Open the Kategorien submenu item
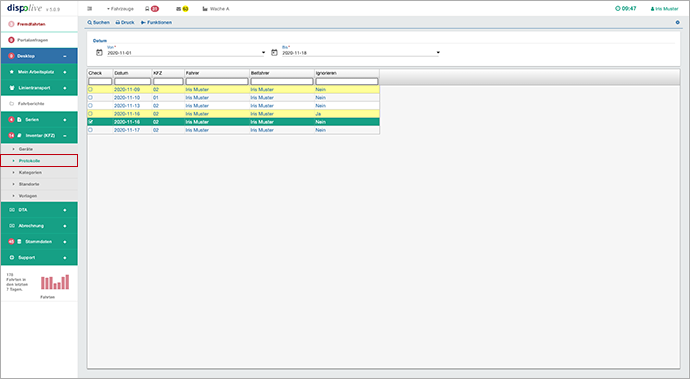 [x=39, y=173]
